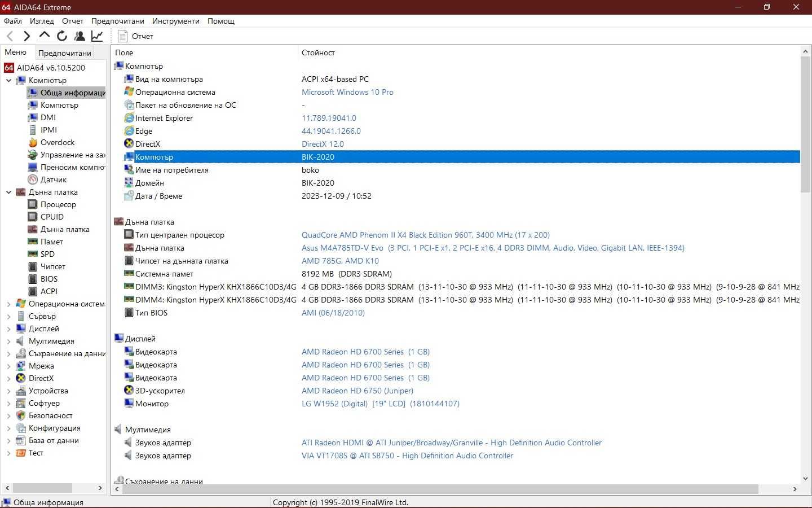Viewport: 812px width, 508px height.
Task: Expand the Устройства tree node
Action: [x=8, y=391]
